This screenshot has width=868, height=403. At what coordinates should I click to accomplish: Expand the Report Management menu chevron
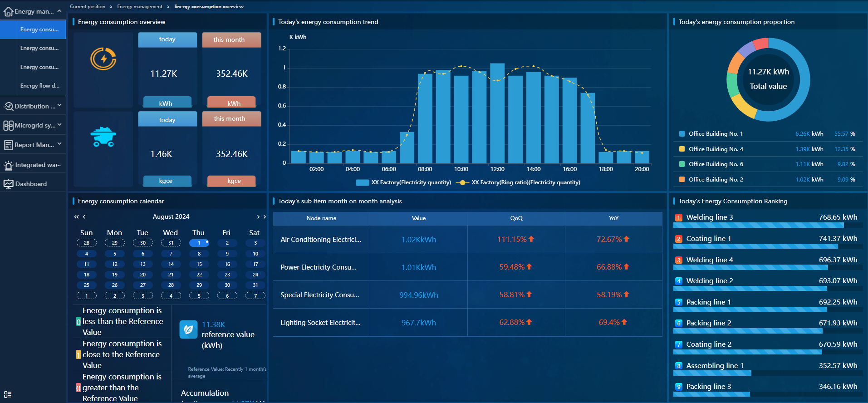(59, 144)
